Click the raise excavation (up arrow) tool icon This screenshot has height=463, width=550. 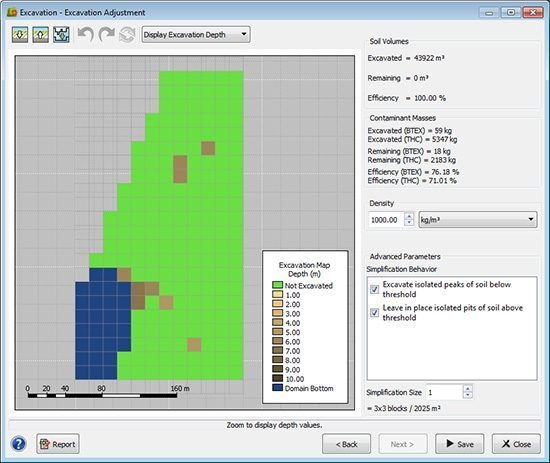40,35
